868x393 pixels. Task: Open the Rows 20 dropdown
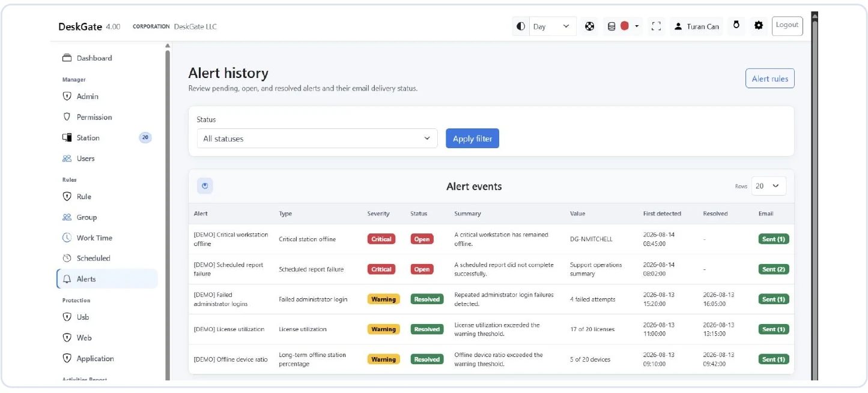tap(768, 186)
